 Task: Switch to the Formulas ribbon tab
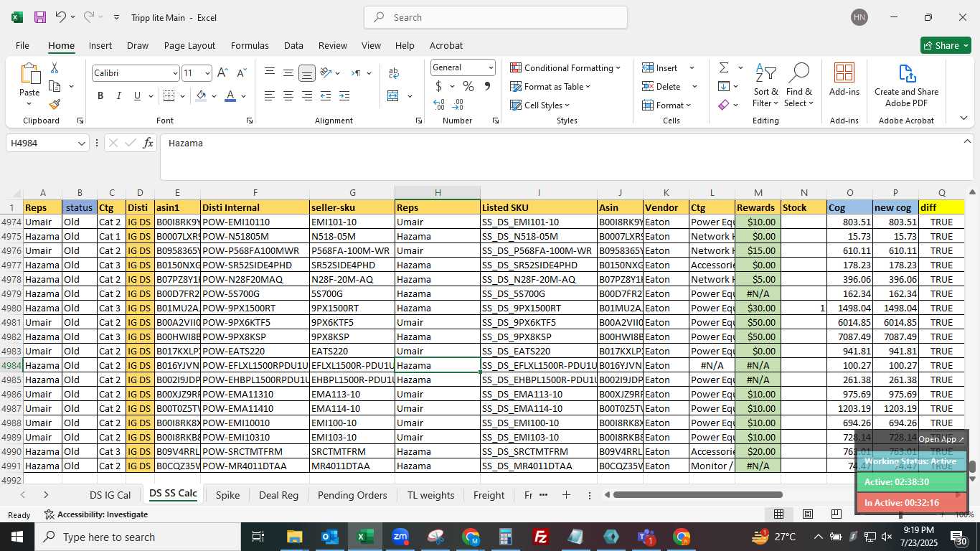click(x=250, y=45)
